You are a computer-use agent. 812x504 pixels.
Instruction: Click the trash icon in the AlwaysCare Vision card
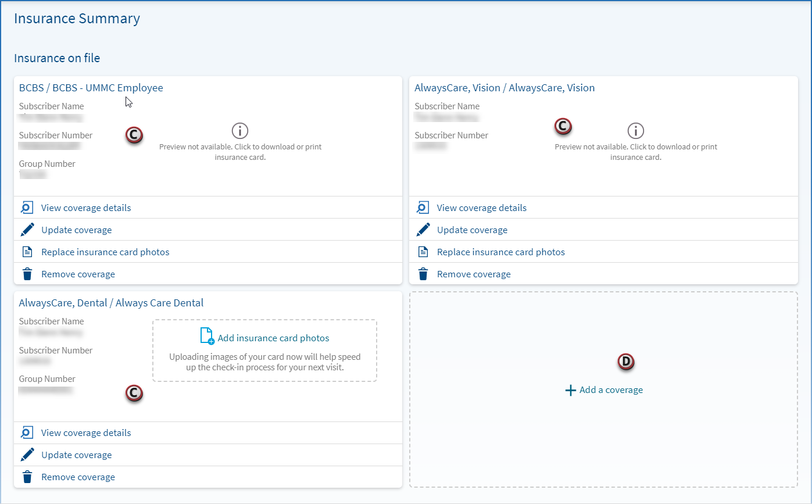coord(423,274)
